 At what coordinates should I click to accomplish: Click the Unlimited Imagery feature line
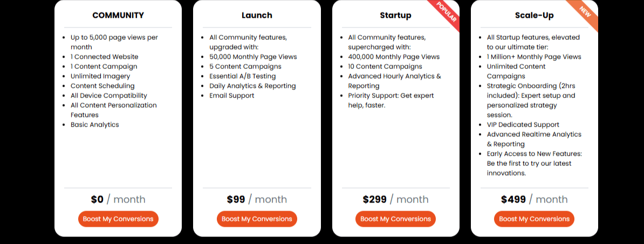[x=100, y=76]
